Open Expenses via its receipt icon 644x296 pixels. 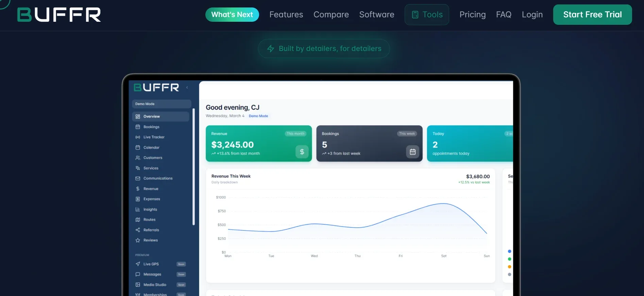pyautogui.click(x=138, y=199)
